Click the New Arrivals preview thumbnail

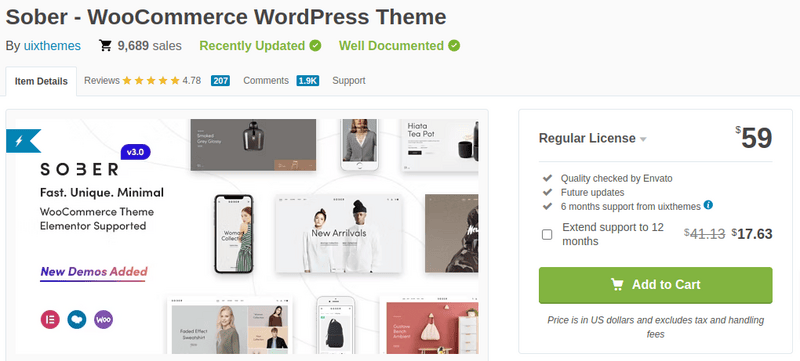point(339,234)
